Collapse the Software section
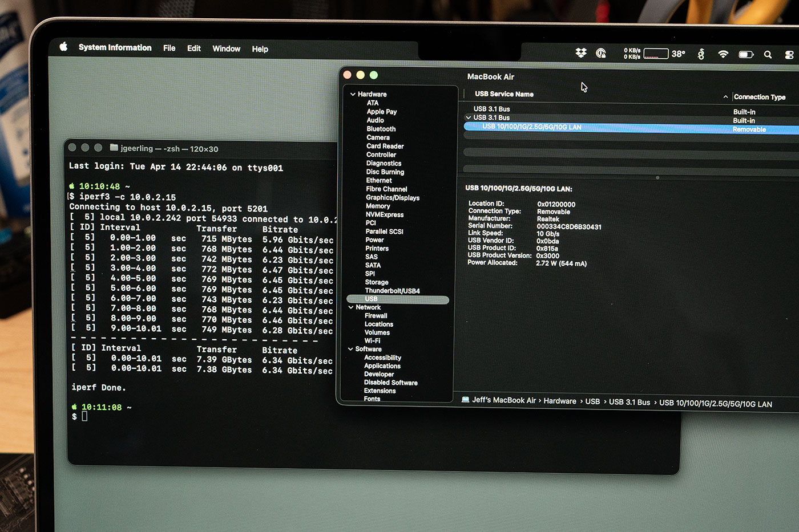799x532 pixels. (350, 349)
